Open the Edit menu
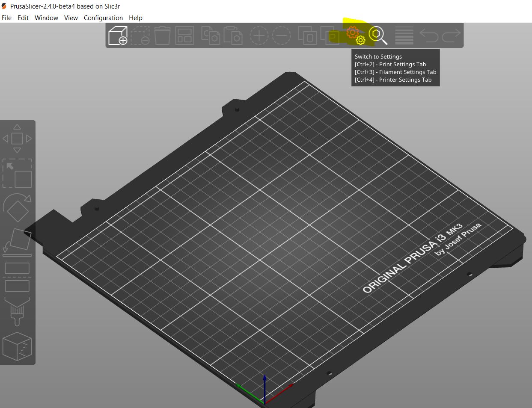The width and height of the screenshot is (532, 408). coord(23,18)
